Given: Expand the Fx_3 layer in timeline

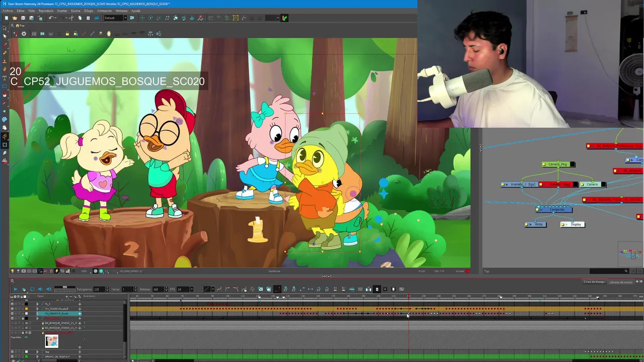Looking at the screenshot, I should (37, 304).
